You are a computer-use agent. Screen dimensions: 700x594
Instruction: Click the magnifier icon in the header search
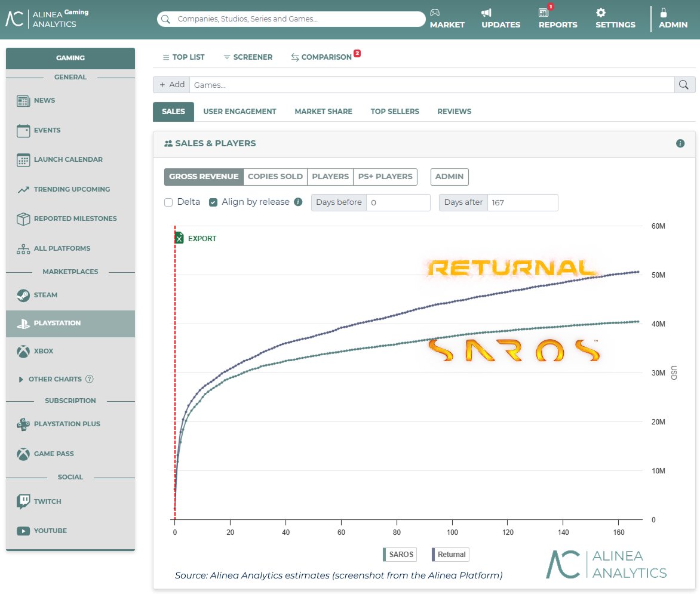pyautogui.click(x=165, y=19)
